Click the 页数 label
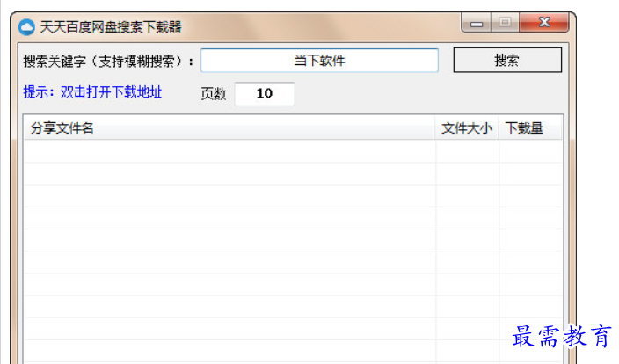Screen dimensions: 619x364 213,94
